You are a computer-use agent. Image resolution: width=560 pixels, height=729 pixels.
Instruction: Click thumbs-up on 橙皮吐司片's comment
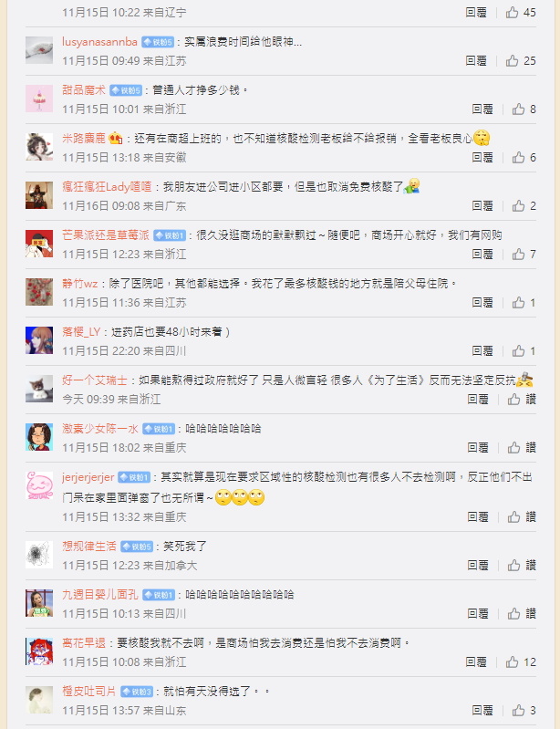pyautogui.click(x=524, y=711)
